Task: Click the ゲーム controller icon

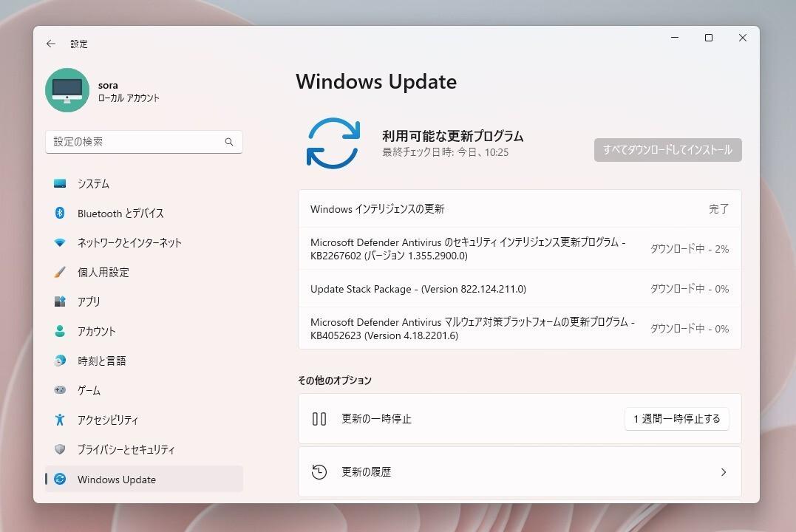Action: click(60, 390)
